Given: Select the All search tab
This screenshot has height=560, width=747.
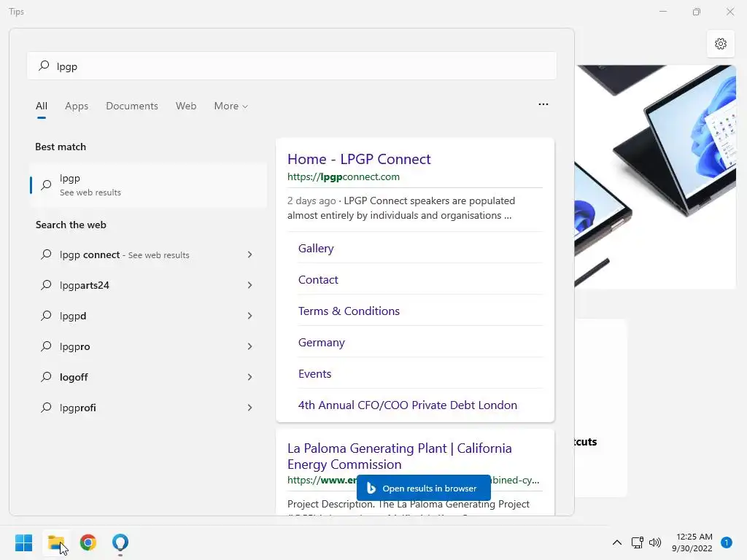Looking at the screenshot, I should pyautogui.click(x=42, y=106).
